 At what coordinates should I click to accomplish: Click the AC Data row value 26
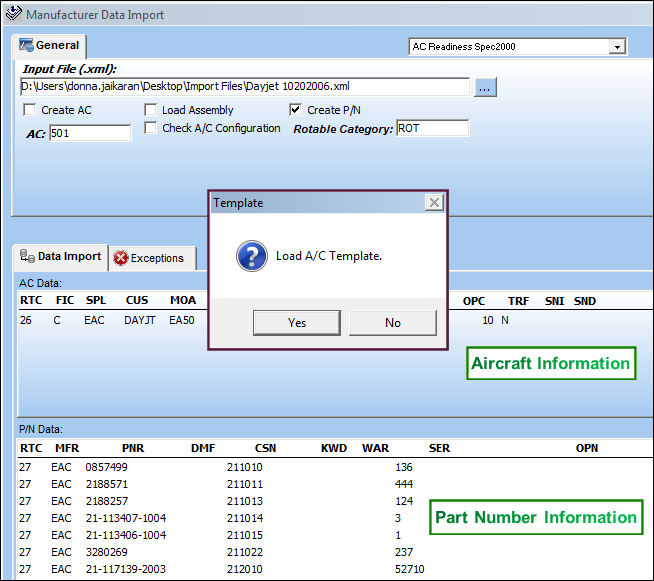click(26, 320)
